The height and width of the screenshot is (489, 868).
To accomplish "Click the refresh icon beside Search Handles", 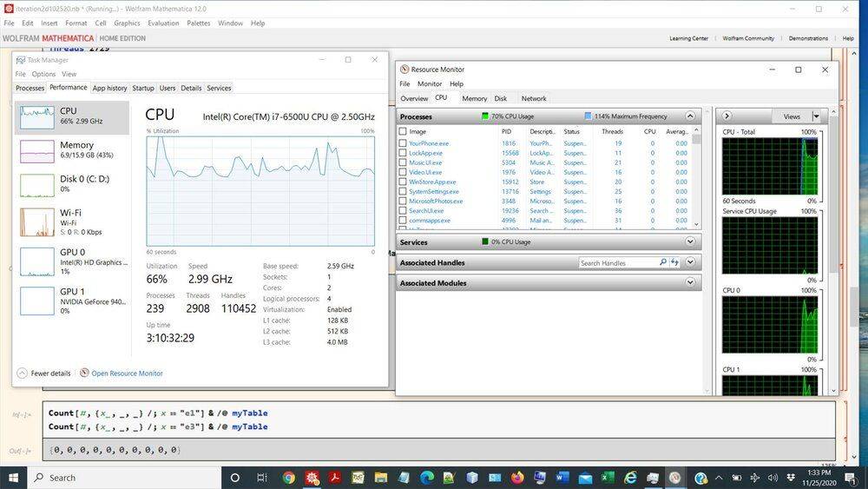I will point(674,262).
